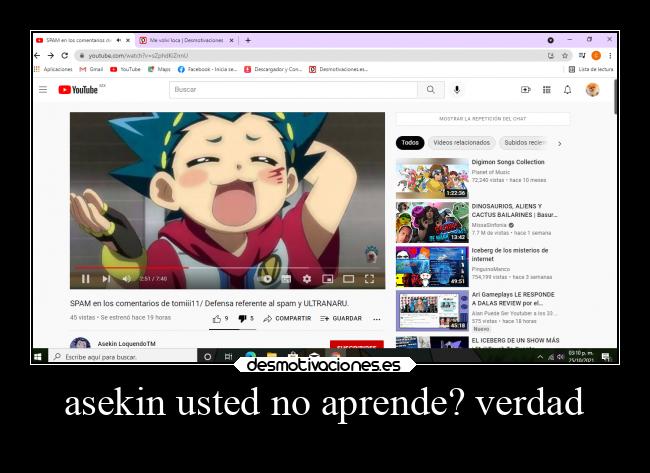This screenshot has height=473, width=650.
Task: Open the Asekin channel avatar
Action: click(80, 343)
